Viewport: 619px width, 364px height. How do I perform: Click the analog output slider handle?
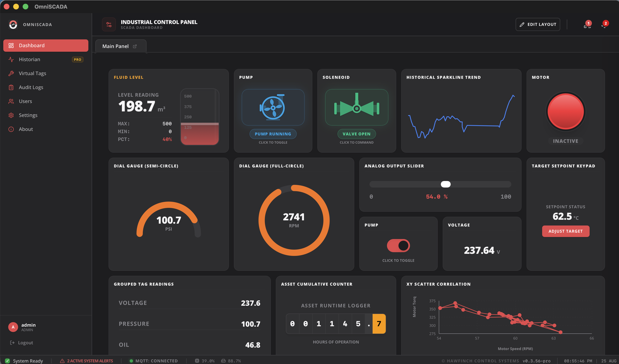click(446, 184)
